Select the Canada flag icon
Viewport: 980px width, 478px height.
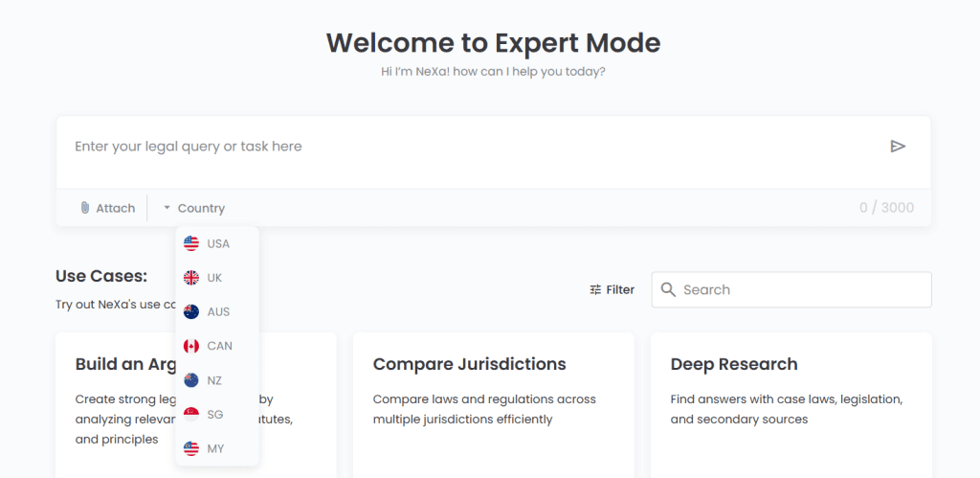pyautogui.click(x=191, y=346)
